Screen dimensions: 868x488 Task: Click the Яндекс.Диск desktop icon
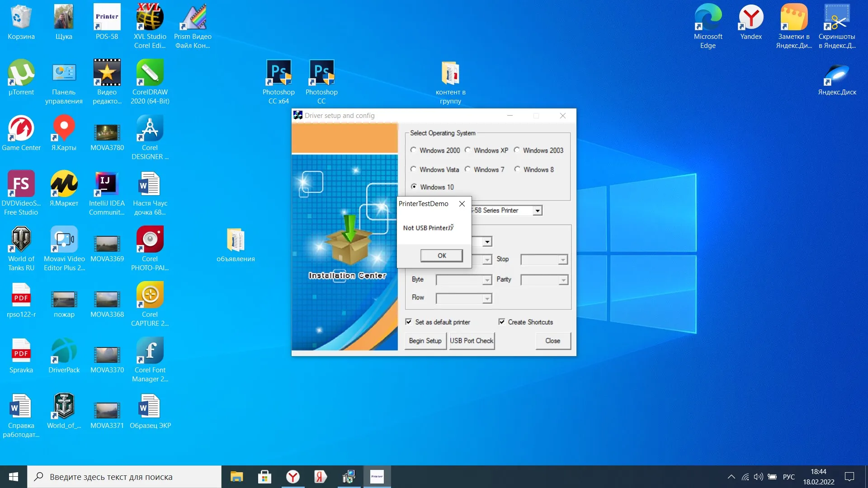point(837,74)
